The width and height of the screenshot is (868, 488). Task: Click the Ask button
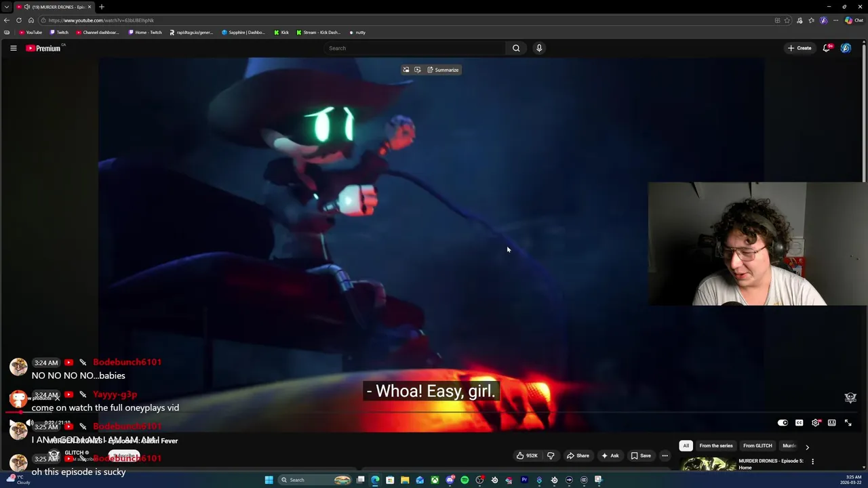tap(610, 455)
